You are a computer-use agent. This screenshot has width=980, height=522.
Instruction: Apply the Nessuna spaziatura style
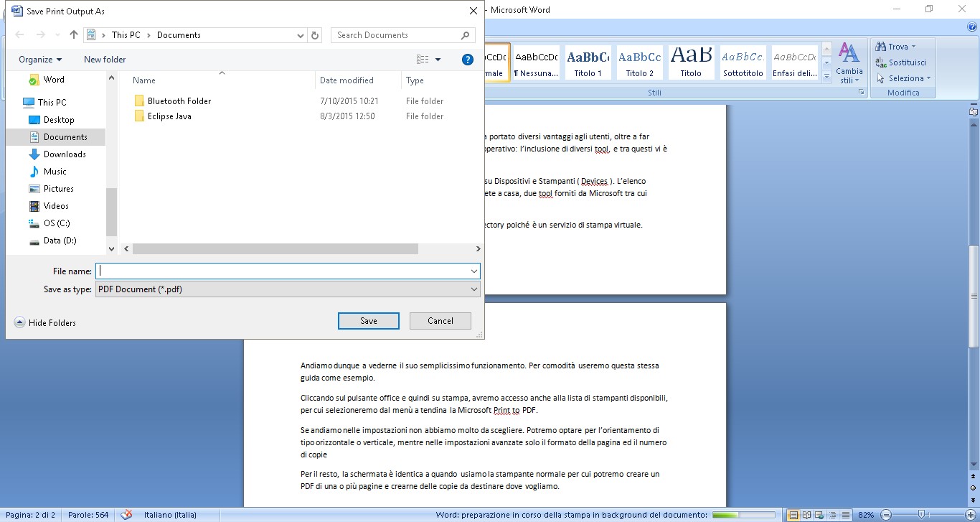click(x=537, y=62)
